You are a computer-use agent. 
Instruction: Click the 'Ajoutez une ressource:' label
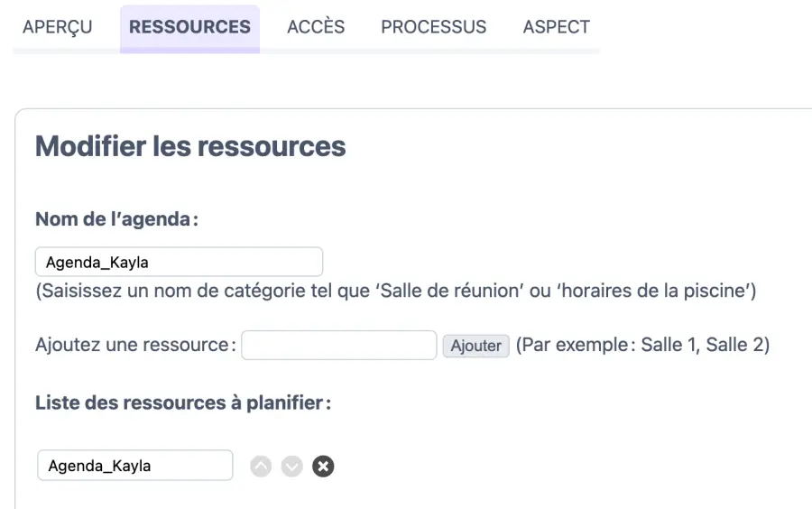pyautogui.click(x=135, y=346)
